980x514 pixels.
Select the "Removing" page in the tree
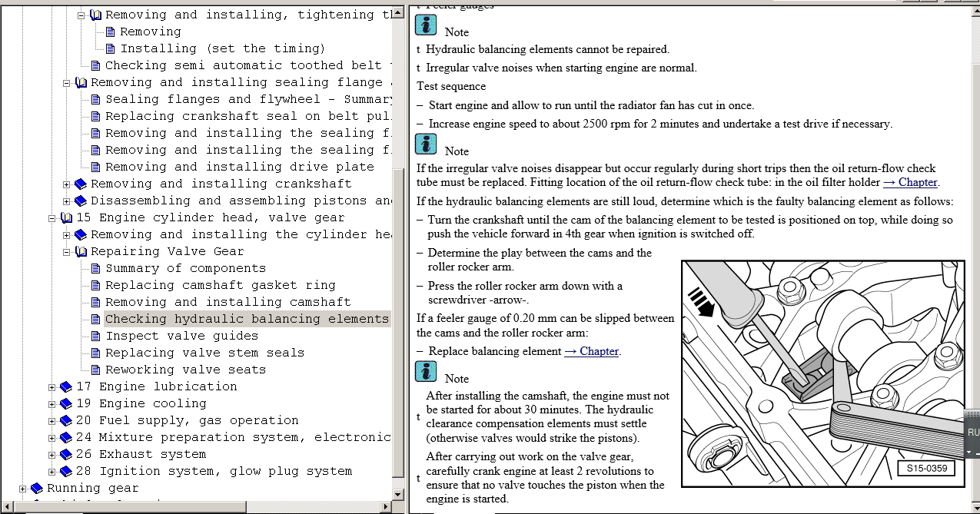(151, 32)
